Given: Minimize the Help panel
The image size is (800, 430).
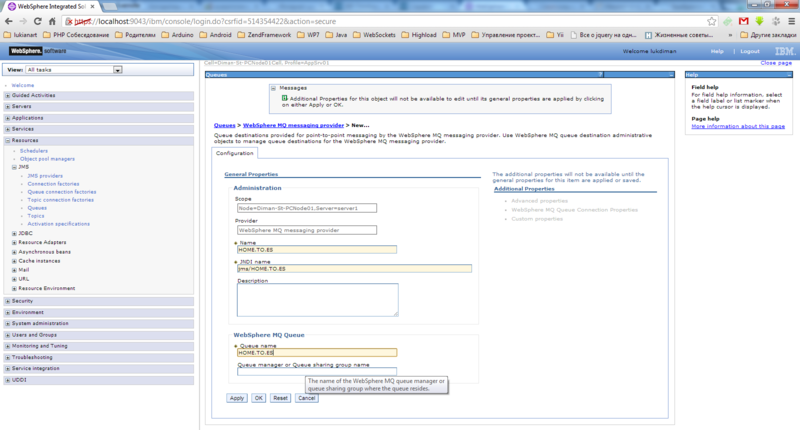Looking at the screenshot, I should coord(789,75).
